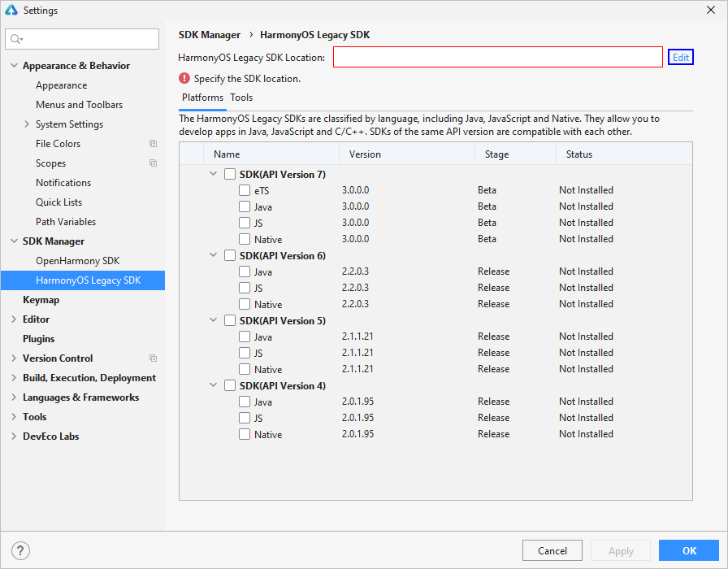Click the Stage column header
The height and width of the screenshot is (569, 728).
[515, 154]
